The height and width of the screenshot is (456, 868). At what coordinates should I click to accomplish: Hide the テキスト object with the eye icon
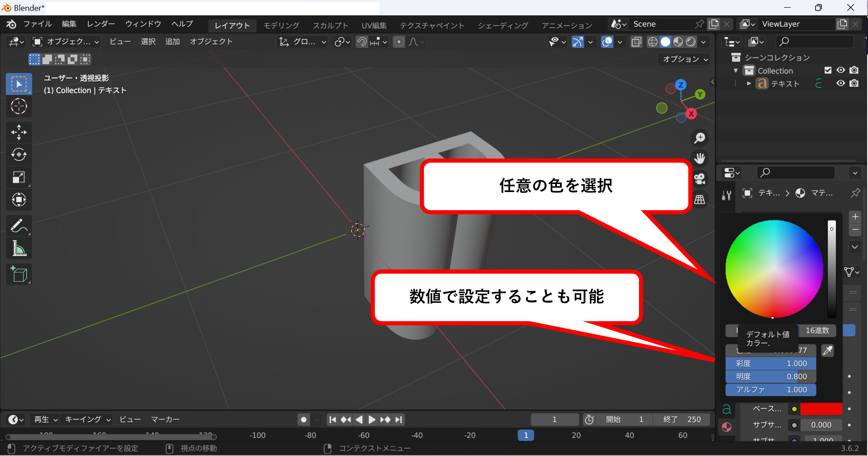[x=840, y=83]
